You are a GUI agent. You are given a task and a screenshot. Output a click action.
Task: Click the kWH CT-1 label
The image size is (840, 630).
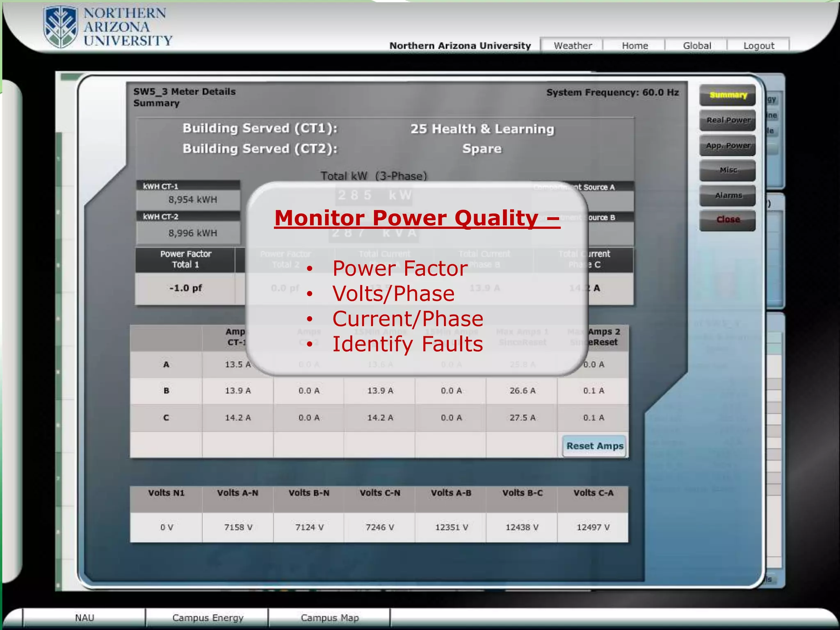(x=160, y=186)
